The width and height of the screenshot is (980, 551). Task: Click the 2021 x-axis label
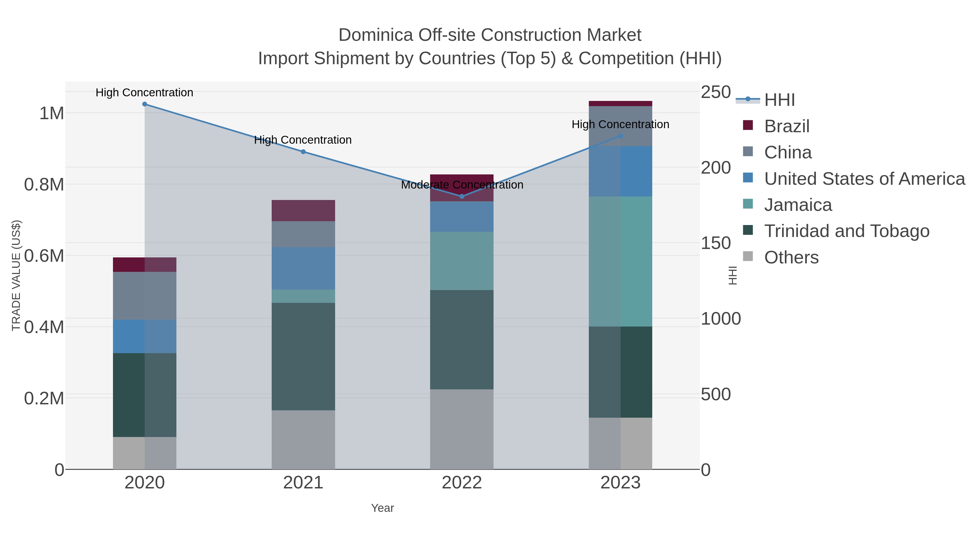[x=303, y=483]
